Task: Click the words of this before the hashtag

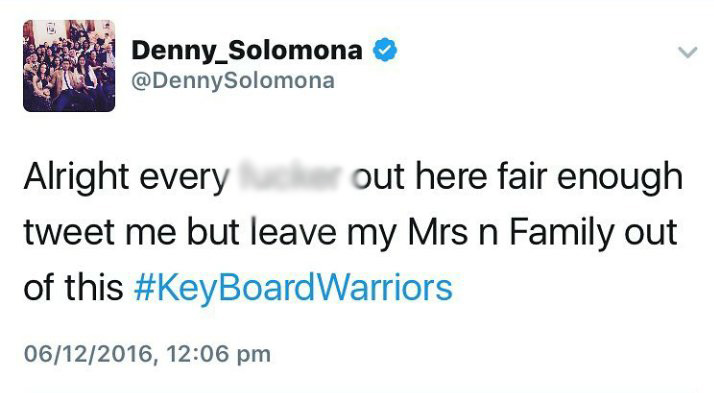Action: tap(73, 288)
